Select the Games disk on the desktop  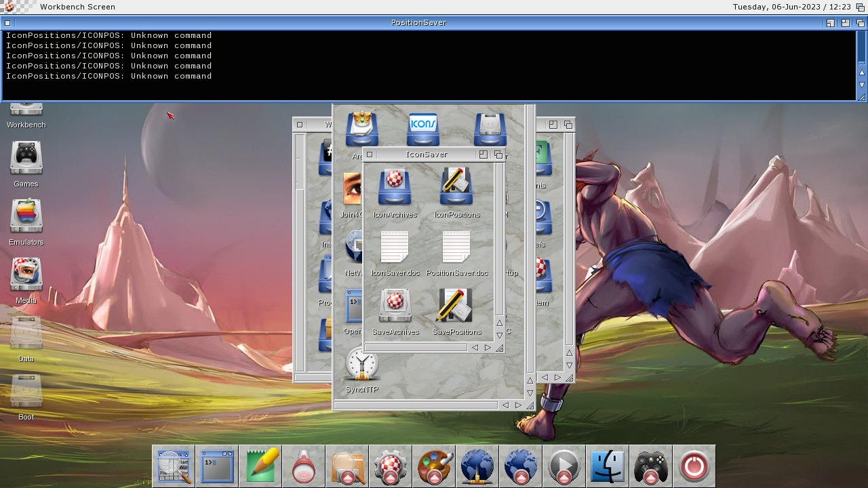coord(26,159)
